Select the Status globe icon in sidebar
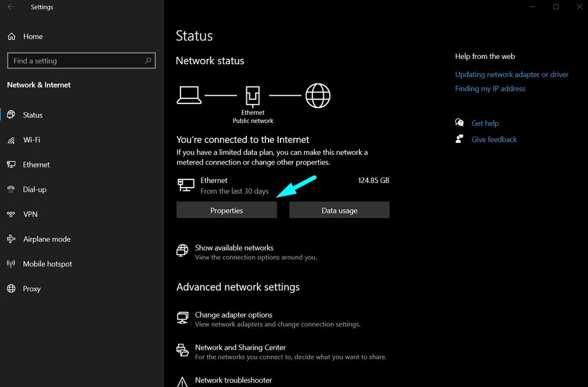 pos(12,115)
